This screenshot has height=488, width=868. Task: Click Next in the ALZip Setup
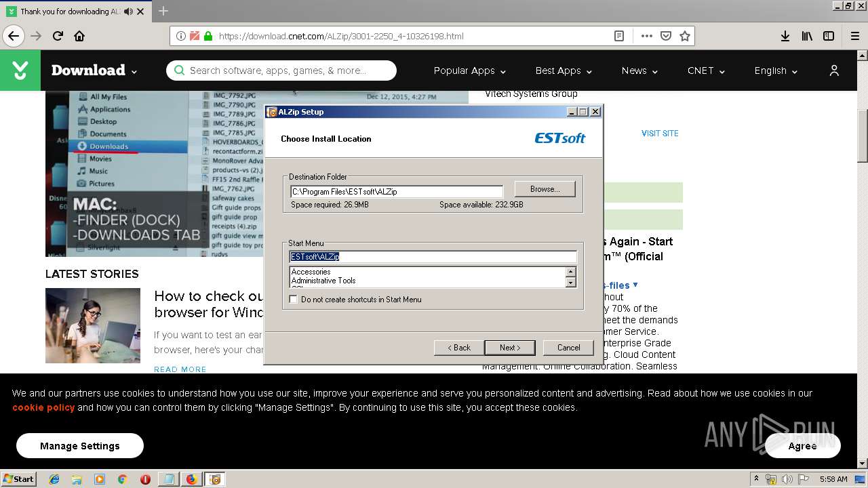pos(510,348)
